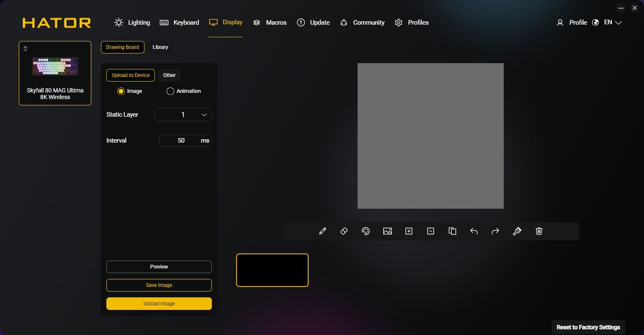This screenshot has height=335, width=644.
Task: Open the EN language dropdown
Action: pyautogui.click(x=613, y=23)
